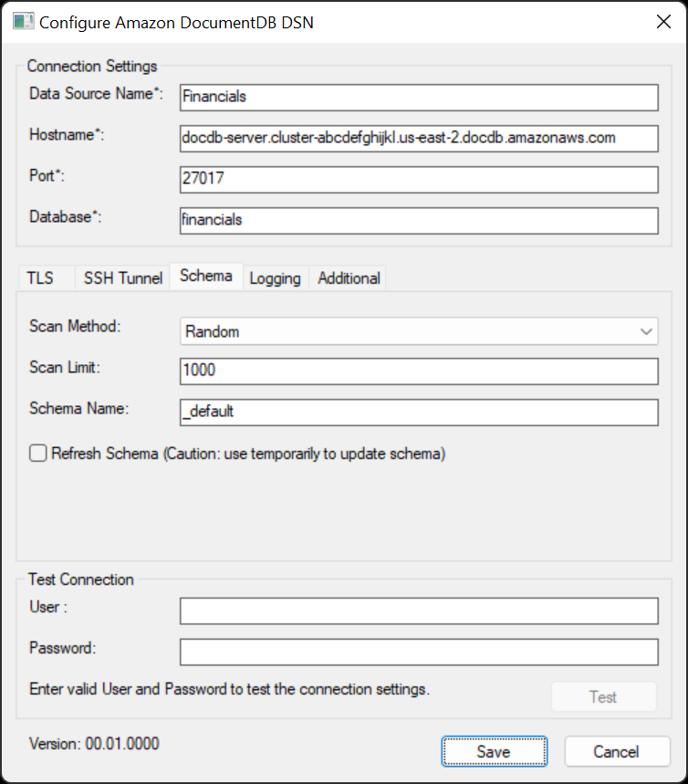Expand the Scan Method dropdown arrow
Image resolution: width=688 pixels, height=784 pixels.
pyautogui.click(x=646, y=331)
